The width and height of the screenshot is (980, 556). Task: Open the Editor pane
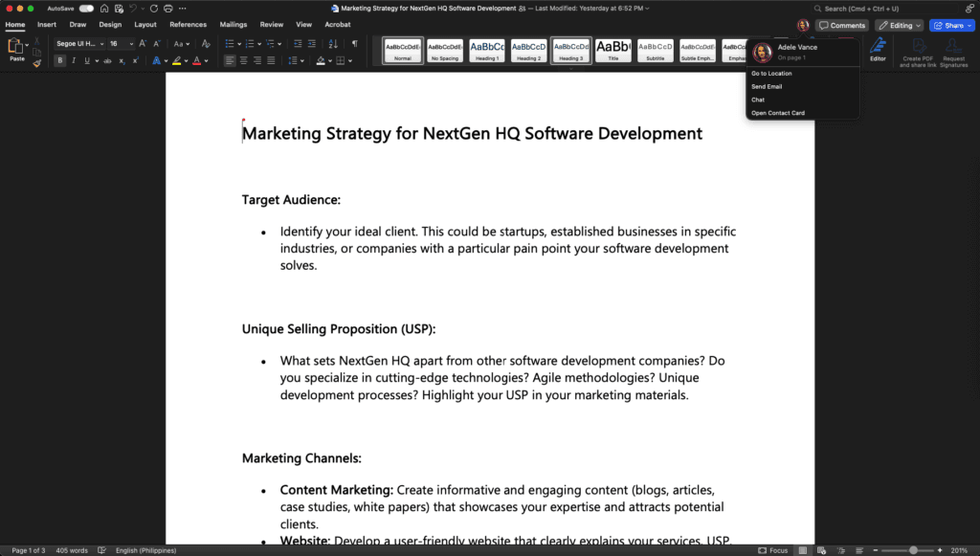point(878,50)
